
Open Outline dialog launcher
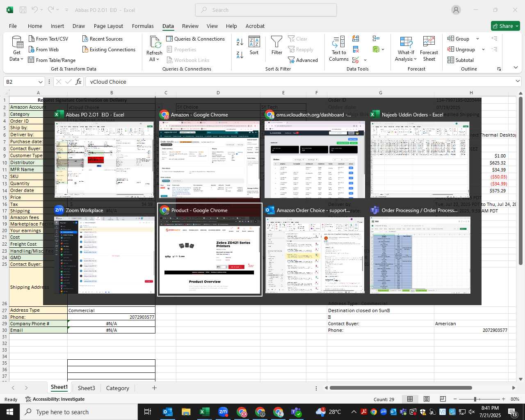(499, 69)
